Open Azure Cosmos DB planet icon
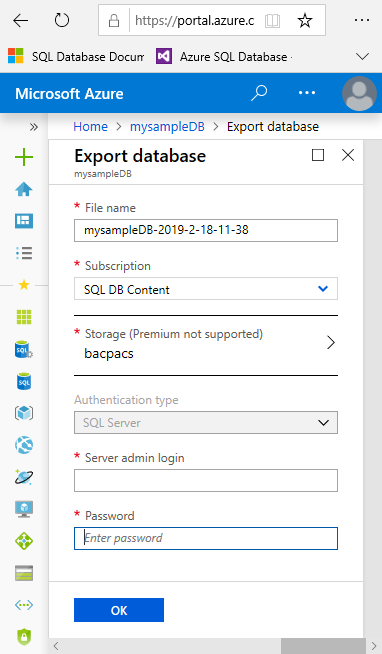Viewport: 382px width, 654px height. point(24,477)
